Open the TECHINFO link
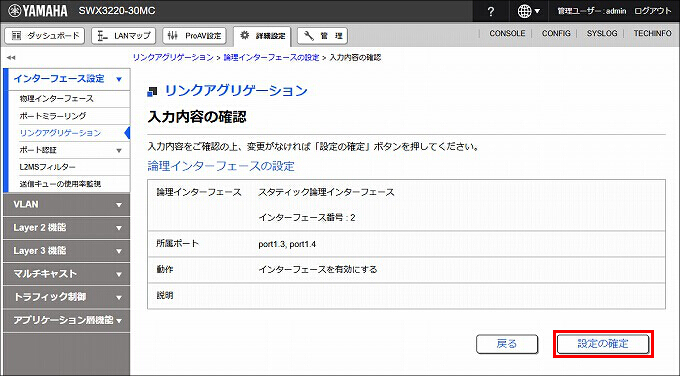680x376 pixels. click(652, 33)
